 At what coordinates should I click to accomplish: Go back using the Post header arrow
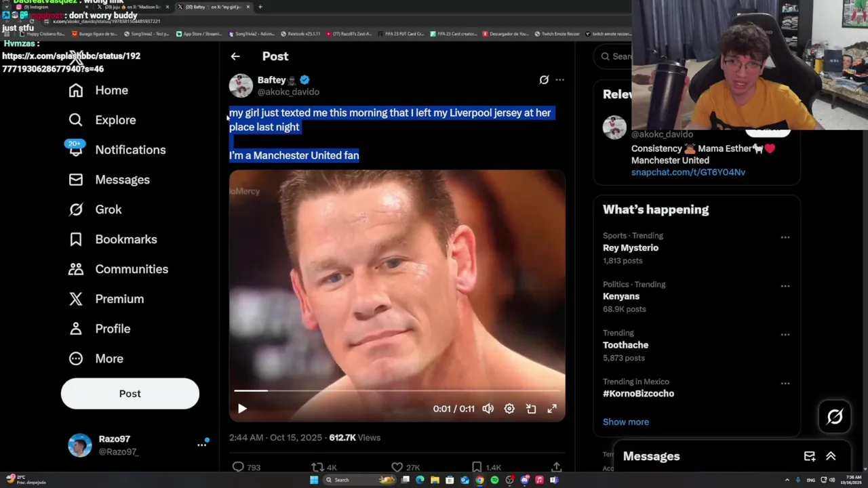[x=235, y=56]
